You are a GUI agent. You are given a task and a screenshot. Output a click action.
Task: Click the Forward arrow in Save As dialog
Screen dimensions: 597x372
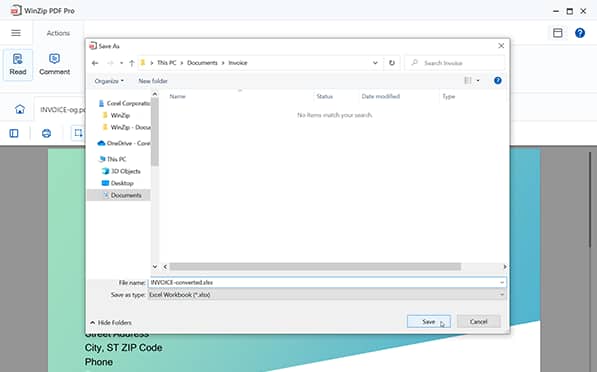(x=110, y=63)
